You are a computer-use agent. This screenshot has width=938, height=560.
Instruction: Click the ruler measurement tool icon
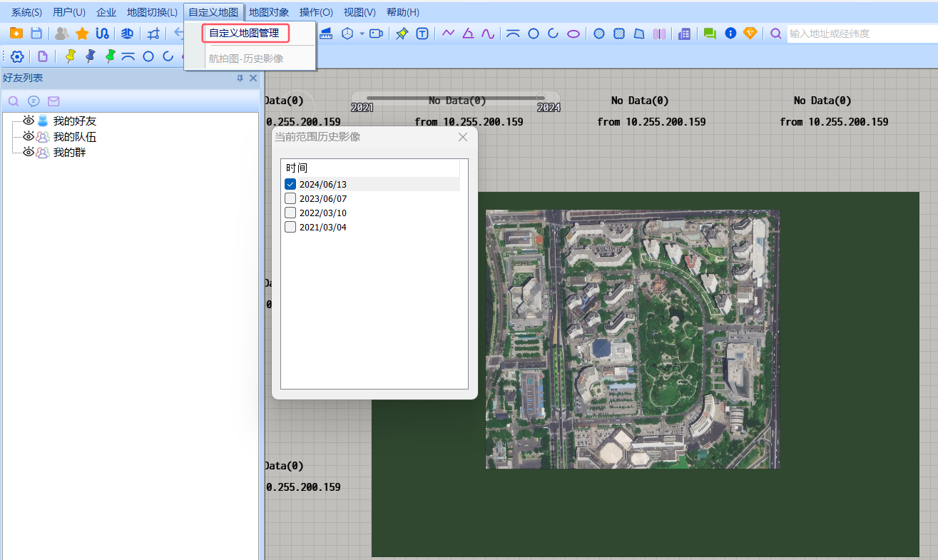(x=326, y=34)
